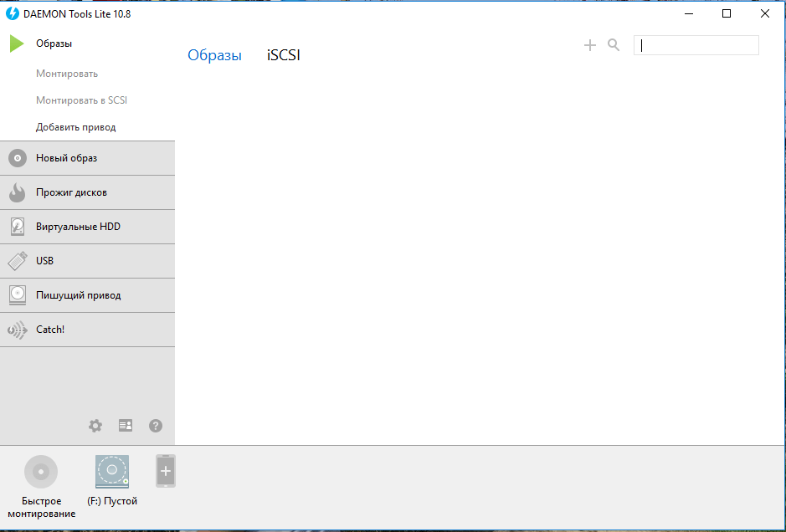Open help with the question mark icon
This screenshot has height=532, width=786.
tap(156, 426)
